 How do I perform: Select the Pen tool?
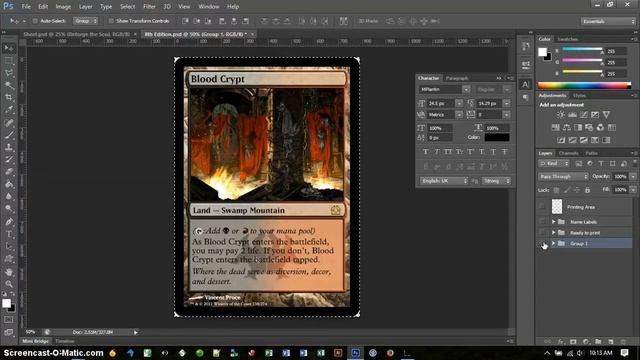tap(9, 222)
